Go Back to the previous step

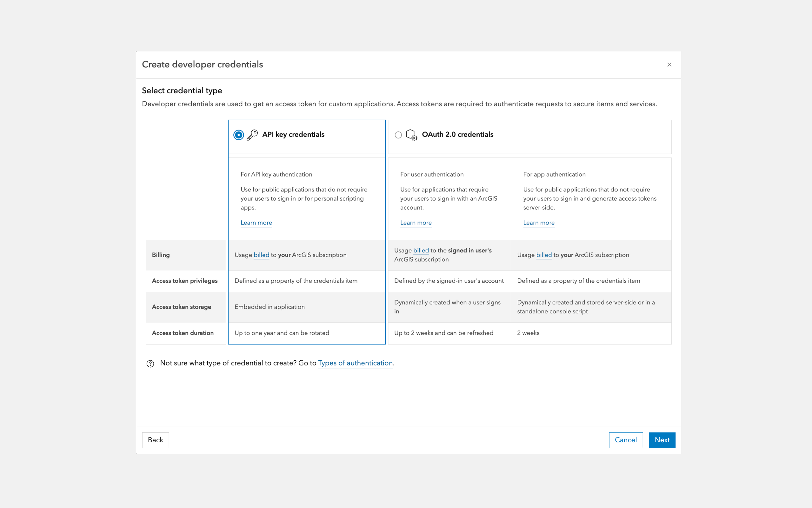tap(155, 440)
